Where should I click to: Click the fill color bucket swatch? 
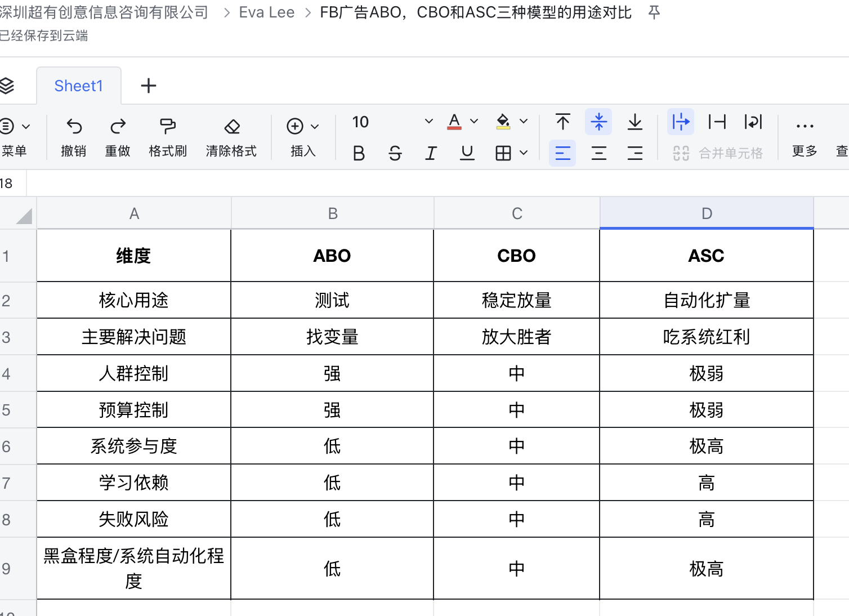point(503,122)
